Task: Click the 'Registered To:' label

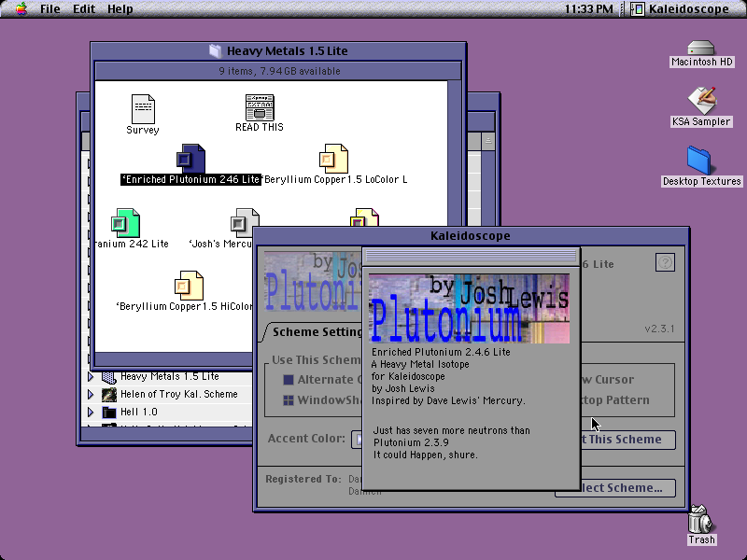Action: click(303, 479)
